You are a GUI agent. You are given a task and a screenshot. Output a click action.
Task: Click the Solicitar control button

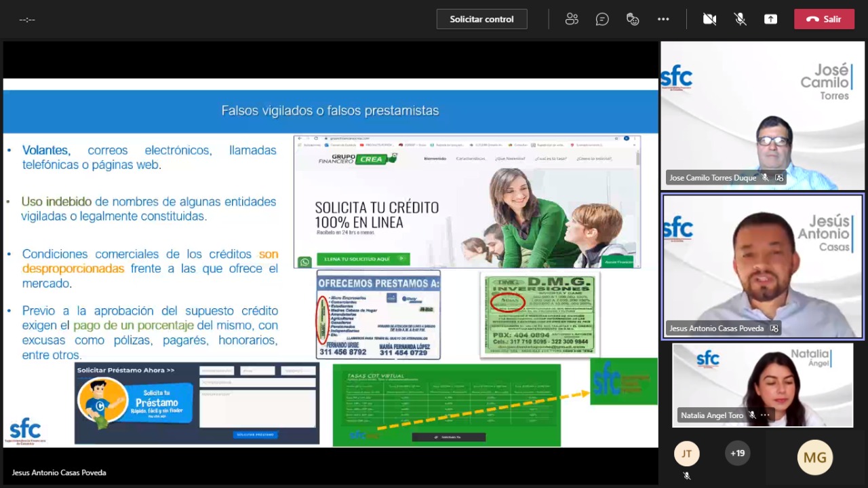[x=481, y=19]
